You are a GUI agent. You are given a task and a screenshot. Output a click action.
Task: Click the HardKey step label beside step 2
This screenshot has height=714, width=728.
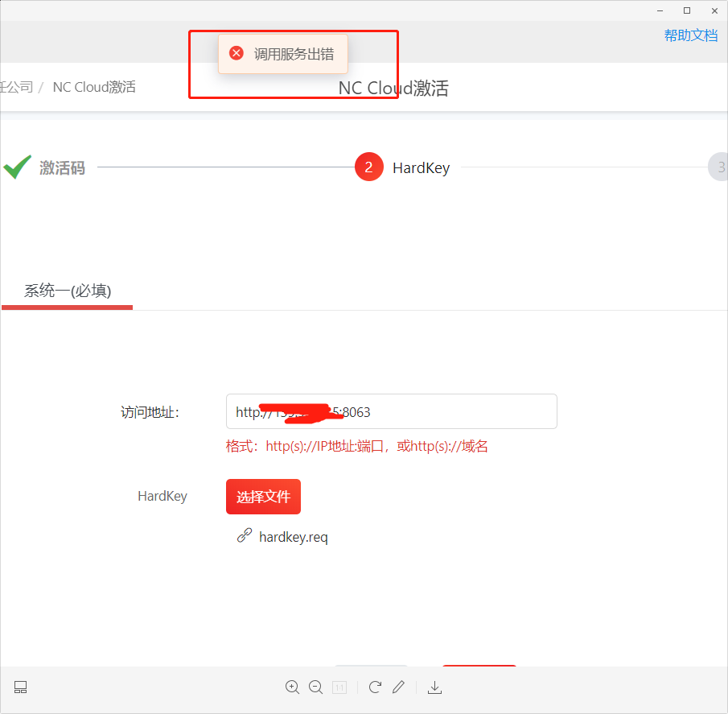(x=421, y=167)
